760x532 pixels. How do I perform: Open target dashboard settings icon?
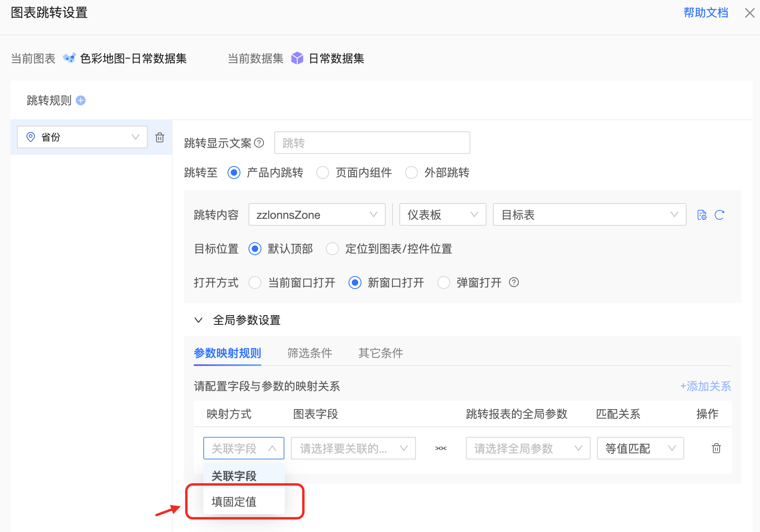point(702,215)
